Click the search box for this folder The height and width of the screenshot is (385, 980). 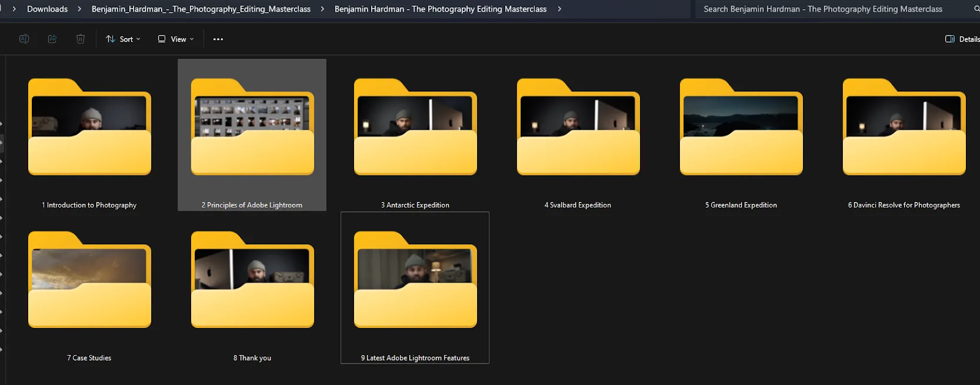click(x=823, y=9)
